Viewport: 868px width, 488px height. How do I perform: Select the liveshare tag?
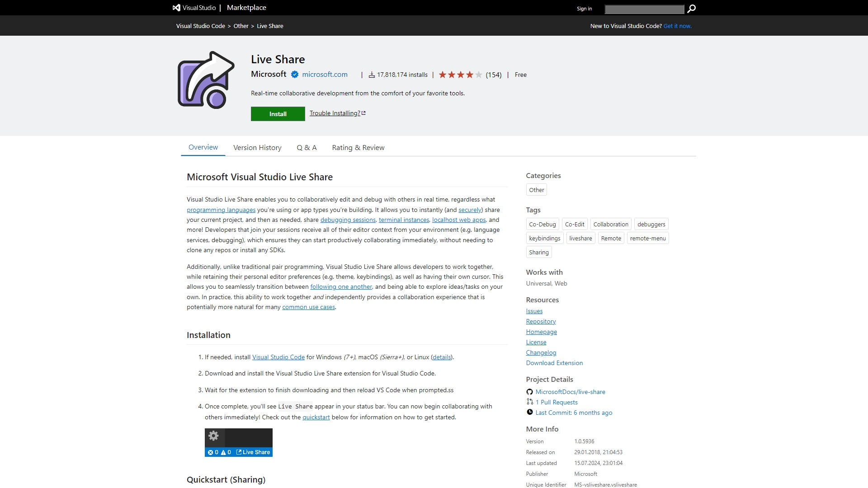(580, 238)
